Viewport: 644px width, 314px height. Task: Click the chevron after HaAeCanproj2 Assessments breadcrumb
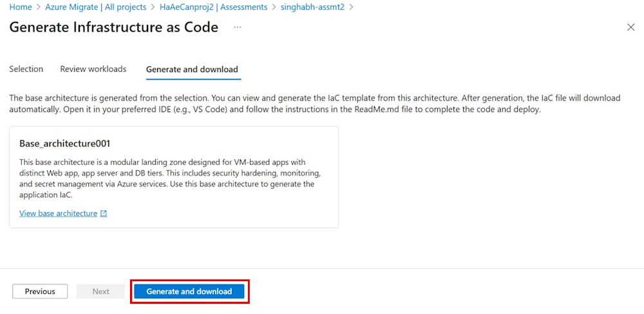coord(274,7)
